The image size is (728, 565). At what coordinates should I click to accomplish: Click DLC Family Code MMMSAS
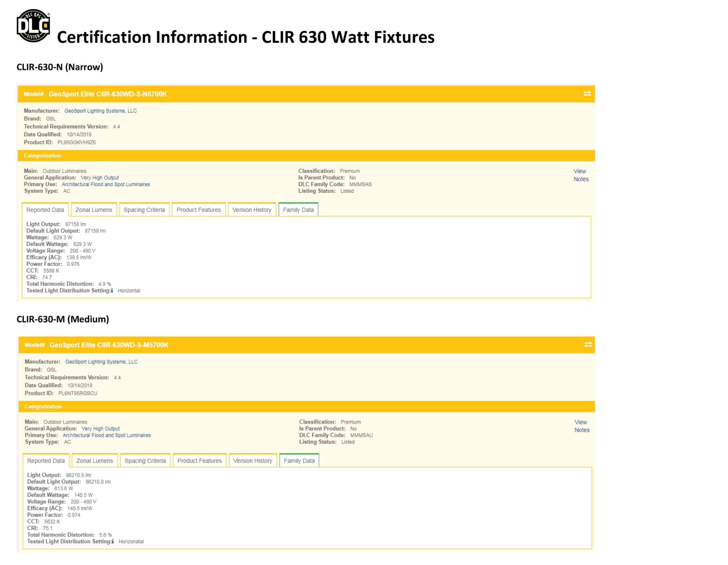(x=360, y=184)
